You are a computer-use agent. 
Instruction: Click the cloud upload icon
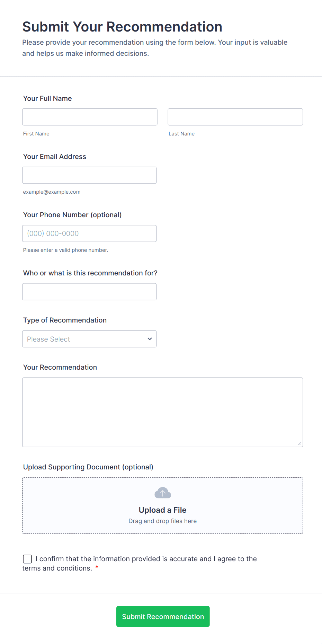(x=162, y=493)
